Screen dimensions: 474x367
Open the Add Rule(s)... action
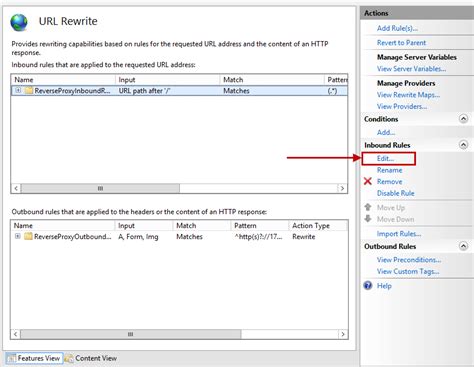pos(397,28)
